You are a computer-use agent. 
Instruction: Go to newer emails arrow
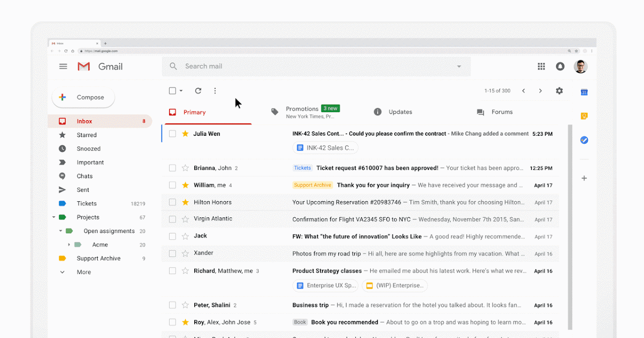point(523,91)
